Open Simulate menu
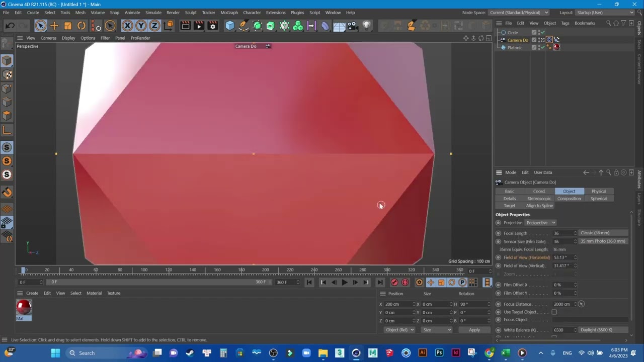The height and width of the screenshot is (362, 644). coord(153,13)
